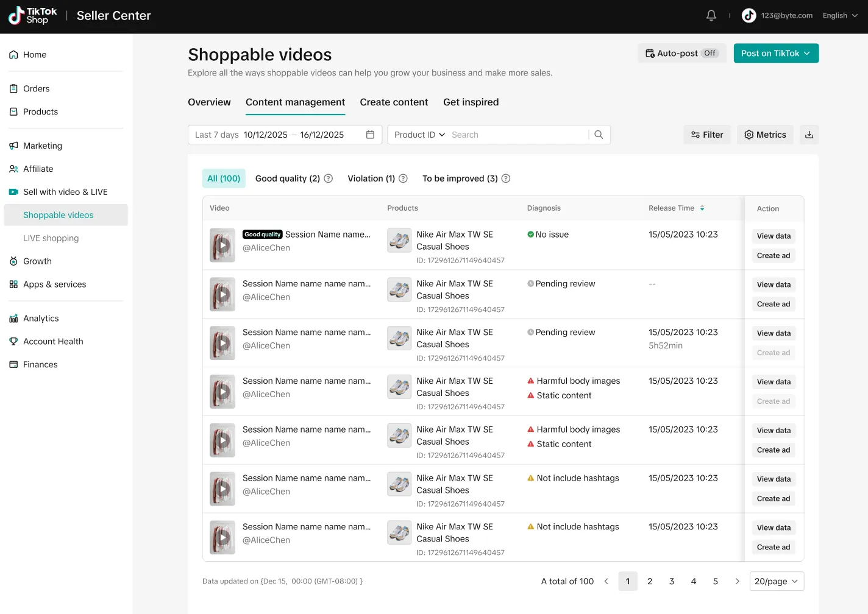Click View data for first video row
The width and height of the screenshot is (868, 614).
pyautogui.click(x=774, y=236)
